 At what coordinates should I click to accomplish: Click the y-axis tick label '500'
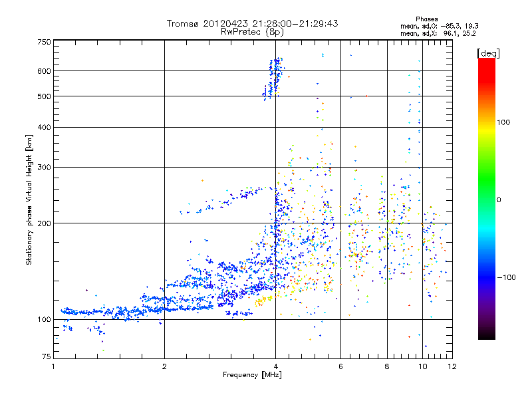(44, 96)
